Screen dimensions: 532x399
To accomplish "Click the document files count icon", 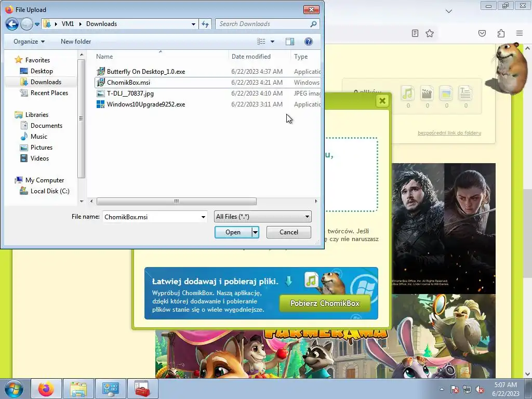I will point(465,94).
